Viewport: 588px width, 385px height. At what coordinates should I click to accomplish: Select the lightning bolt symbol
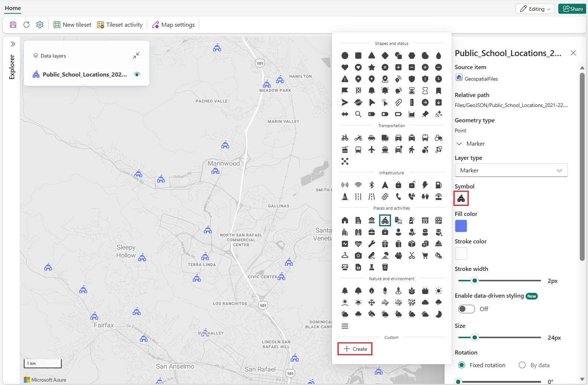tap(425, 185)
